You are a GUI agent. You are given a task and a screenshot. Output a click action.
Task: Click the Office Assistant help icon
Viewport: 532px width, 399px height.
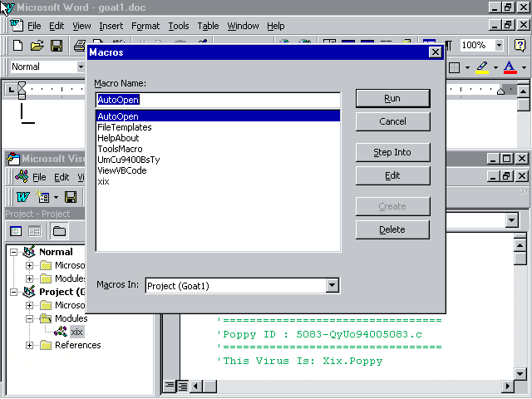[x=520, y=45]
